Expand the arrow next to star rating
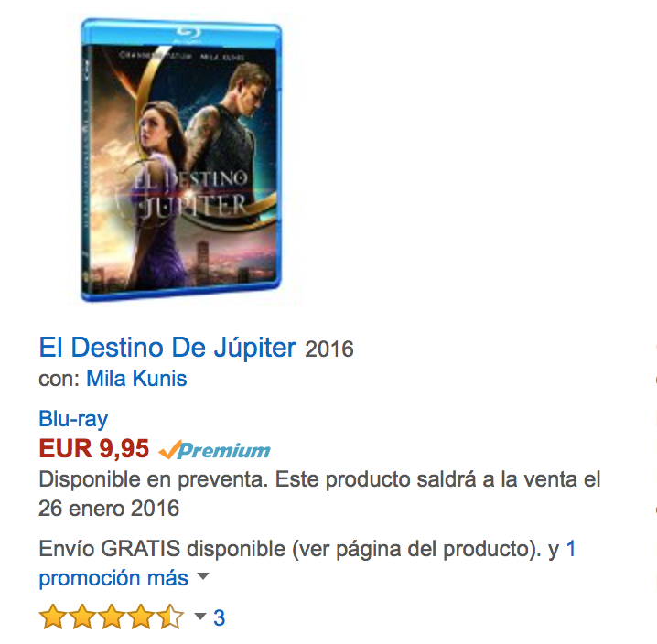Viewport: 657px width, 644px height. pos(200,616)
